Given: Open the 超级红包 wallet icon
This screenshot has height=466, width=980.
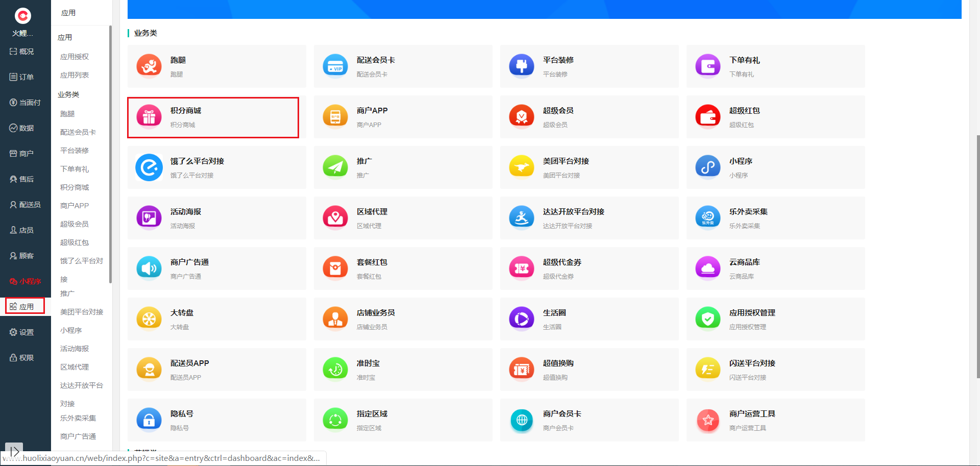Looking at the screenshot, I should [x=708, y=117].
